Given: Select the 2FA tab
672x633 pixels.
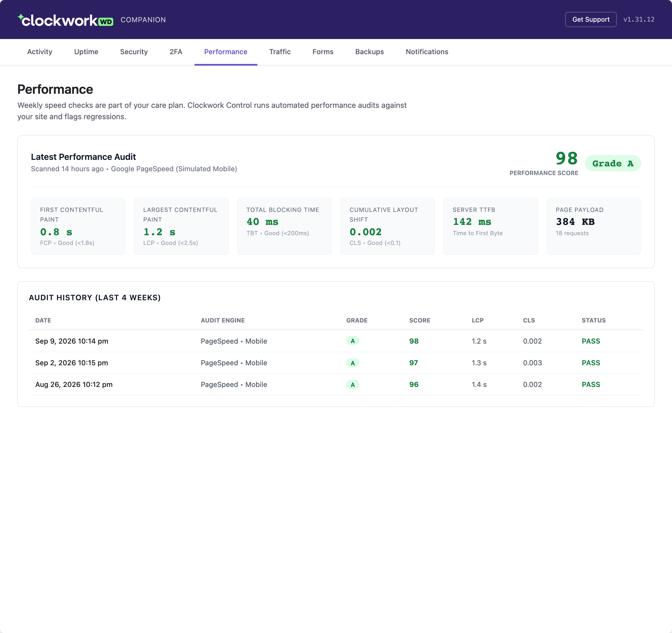Looking at the screenshot, I should tap(176, 52).
